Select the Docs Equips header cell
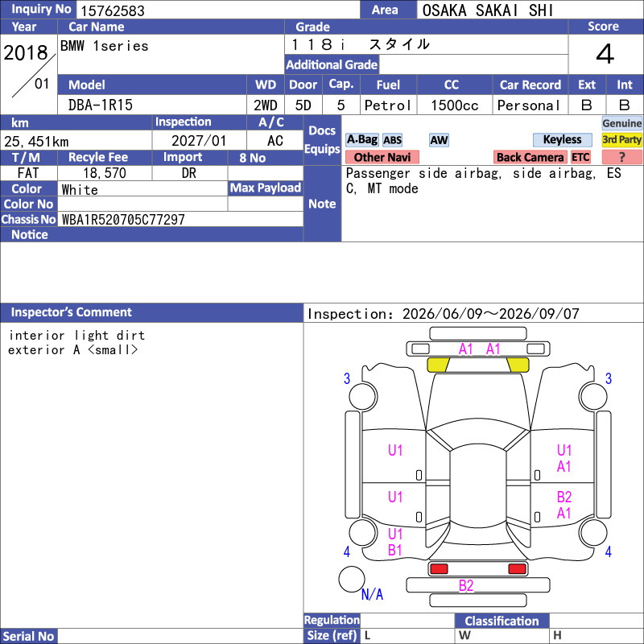This screenshot has width=644, height=644. point(323,139)
